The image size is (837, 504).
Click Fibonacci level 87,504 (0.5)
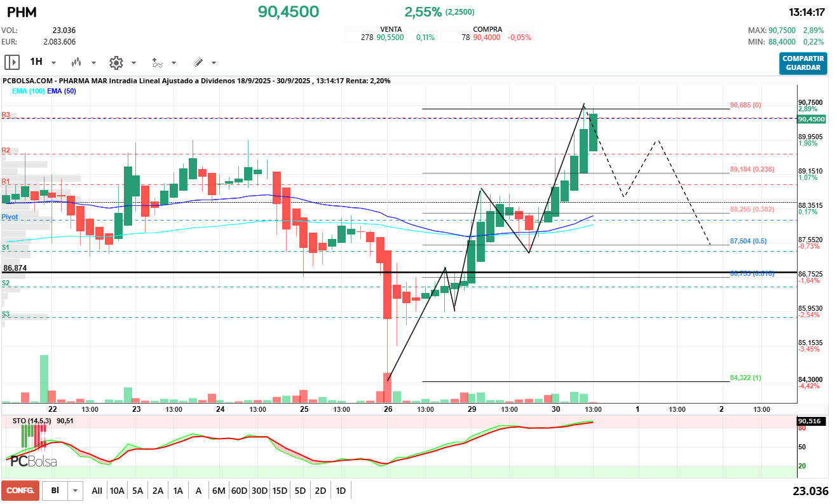pos(748,242)
